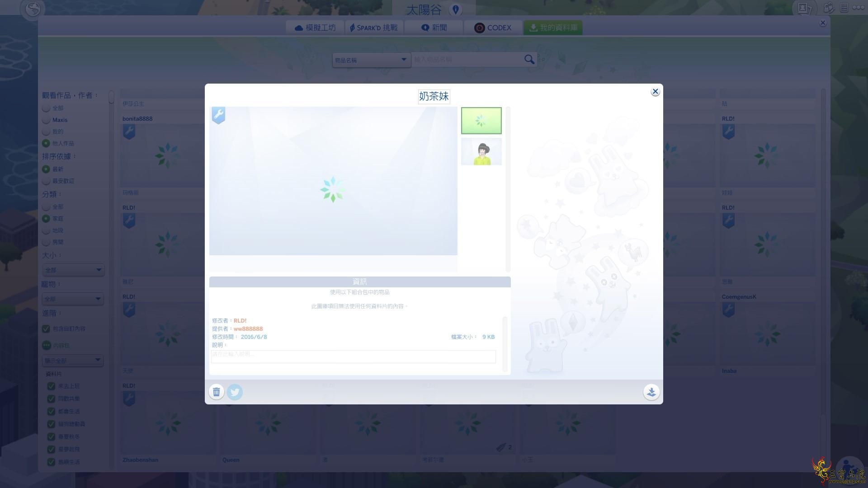Open the 寵物 pets dropdown
The image size is (868, 488).
[73, 299]
